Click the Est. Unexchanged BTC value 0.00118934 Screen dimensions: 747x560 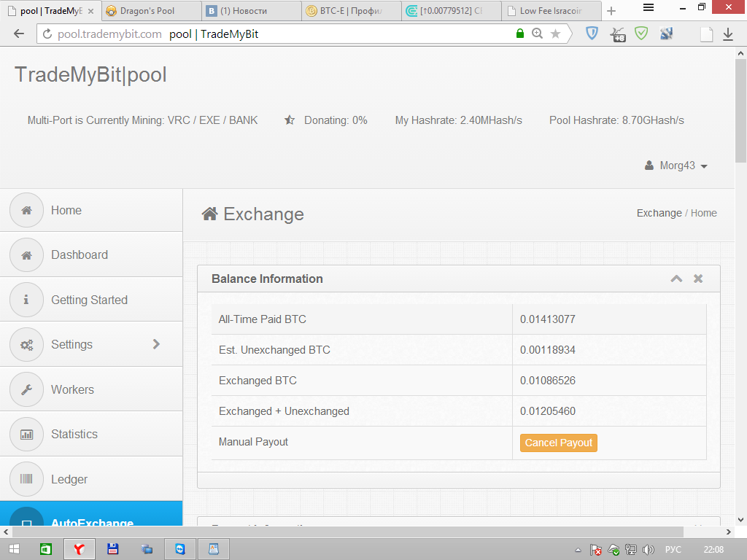point(547,349)
